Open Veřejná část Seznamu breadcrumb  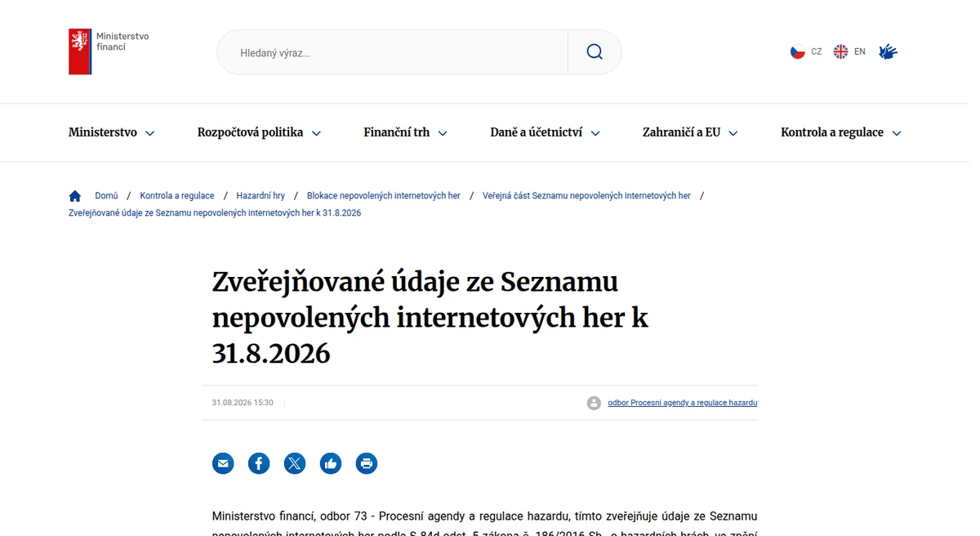[x=586, y=196]
